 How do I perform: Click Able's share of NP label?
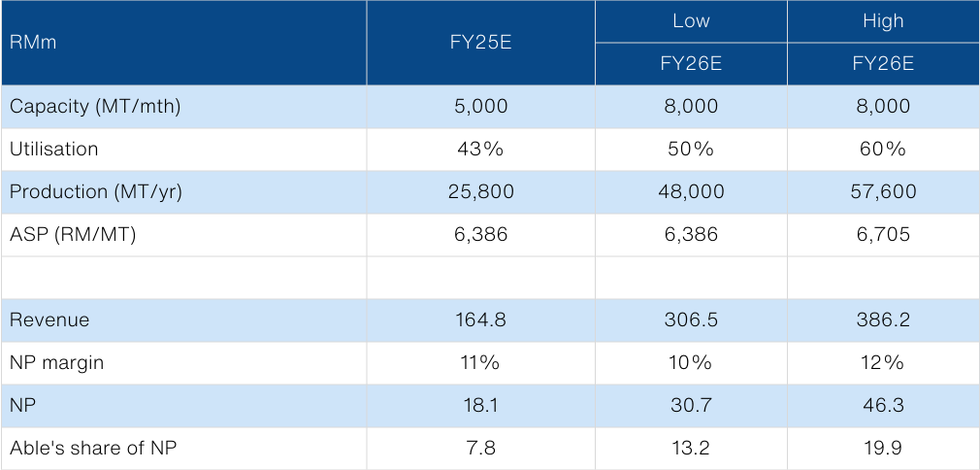tap(93, 449)
